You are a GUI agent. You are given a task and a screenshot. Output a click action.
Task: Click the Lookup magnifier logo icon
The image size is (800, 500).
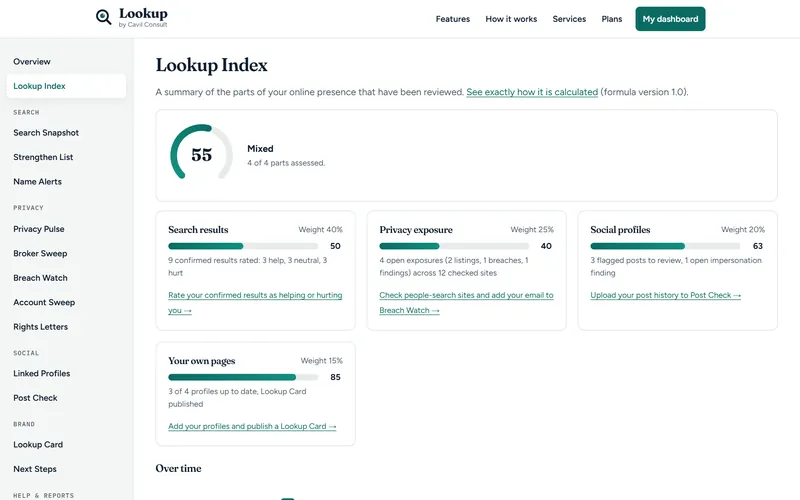point(104,17)
